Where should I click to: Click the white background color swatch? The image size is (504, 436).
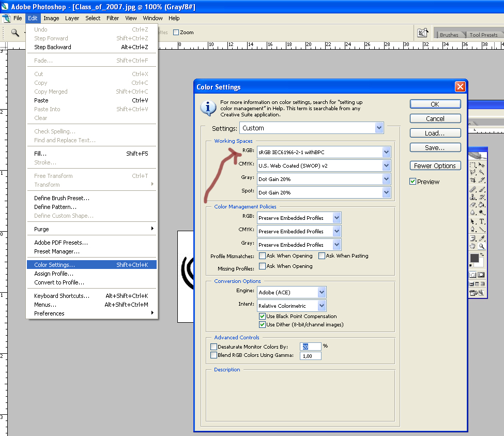(x=481, y=264)
